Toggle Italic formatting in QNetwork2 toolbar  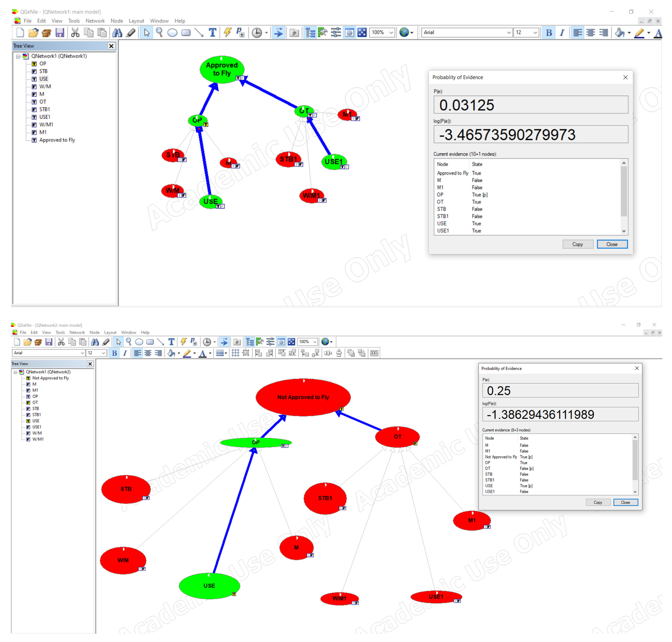click(125, 353)
